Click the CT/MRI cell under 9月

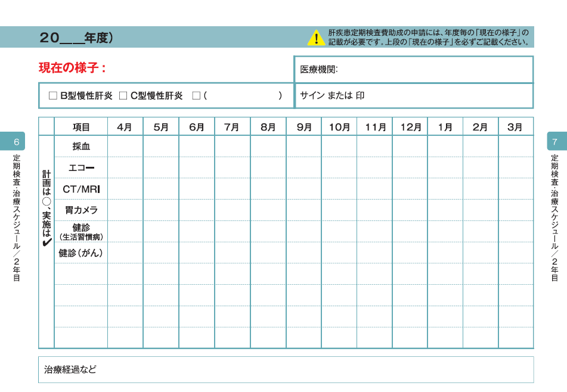[x=303, y=189]
